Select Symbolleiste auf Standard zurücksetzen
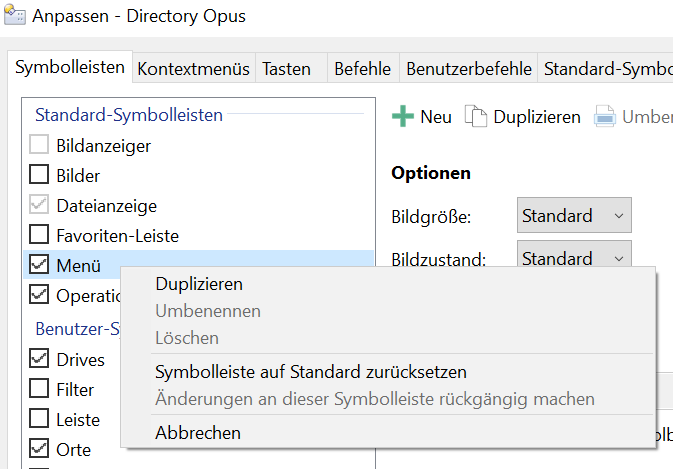Screen dimensions: 673x469 pos(388,372)
